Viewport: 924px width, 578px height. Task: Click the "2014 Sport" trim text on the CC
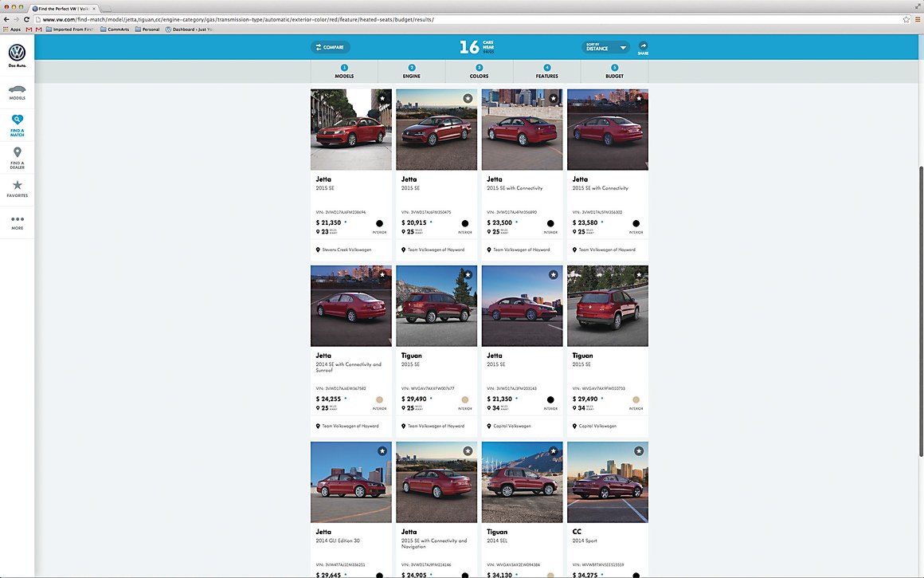pyautogui.click(x=585, y=541)
